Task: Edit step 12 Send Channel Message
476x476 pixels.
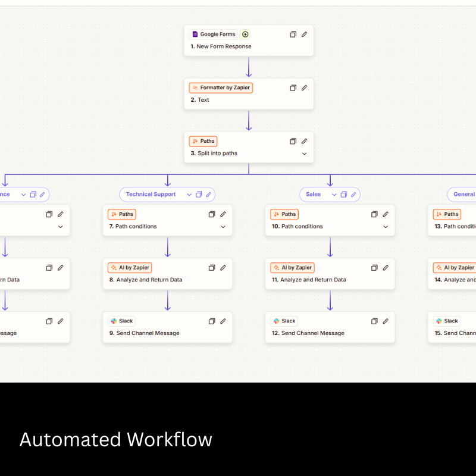Action: tap(386, 321)
